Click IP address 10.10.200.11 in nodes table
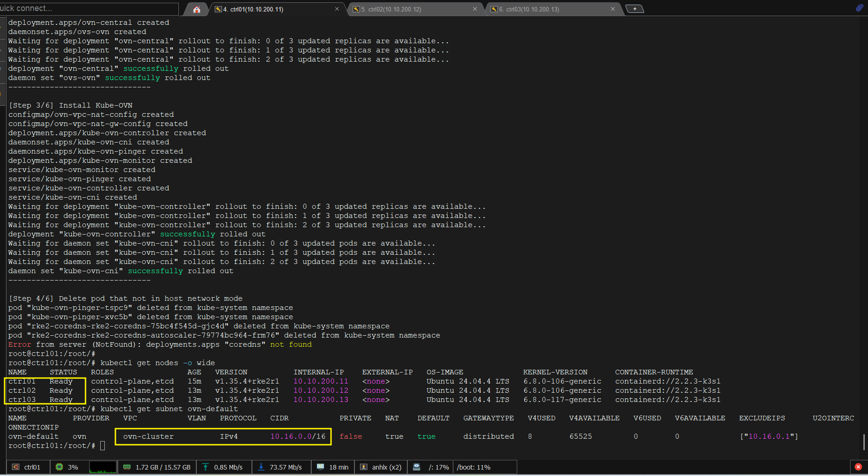 [321, 381]
